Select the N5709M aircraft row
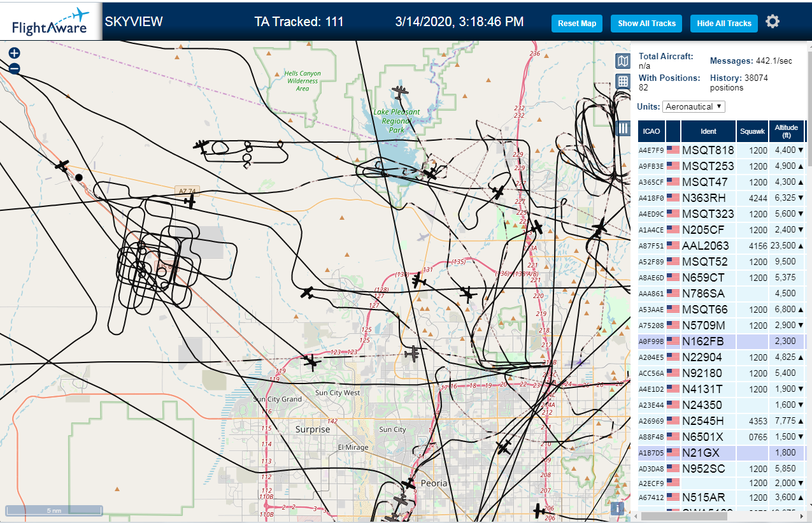812x523 pixels. (x=722, y=326)
